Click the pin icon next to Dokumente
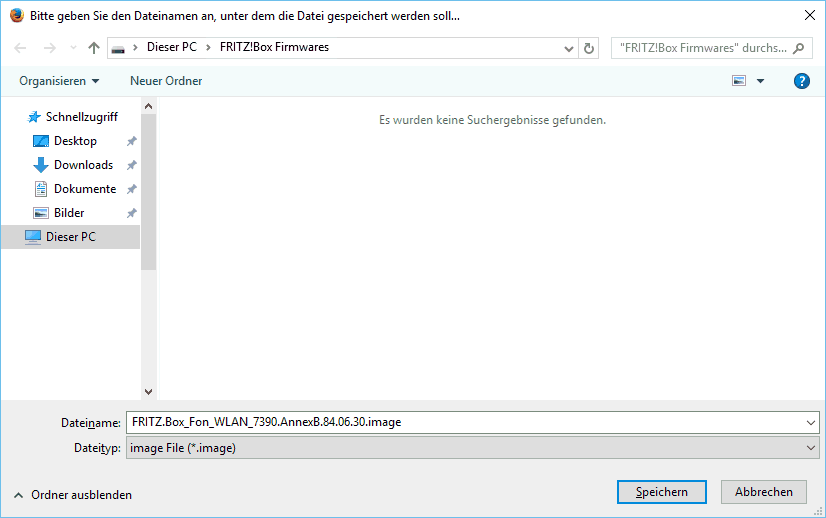 pyautogui.click(x=132, y=189)
